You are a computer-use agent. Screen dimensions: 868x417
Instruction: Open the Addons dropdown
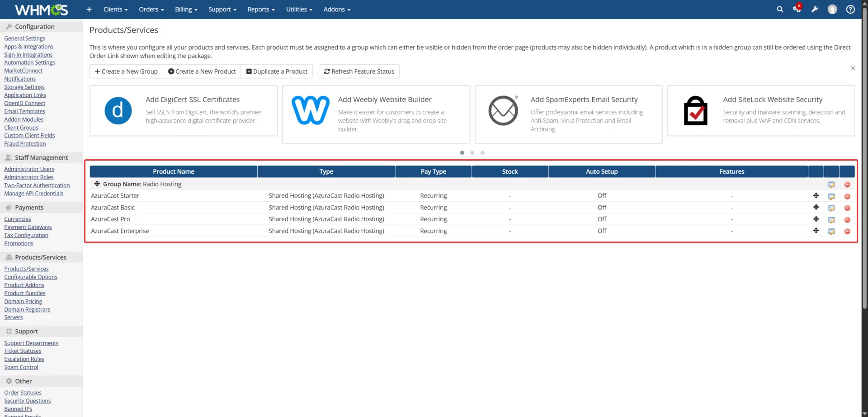point(337,9)
